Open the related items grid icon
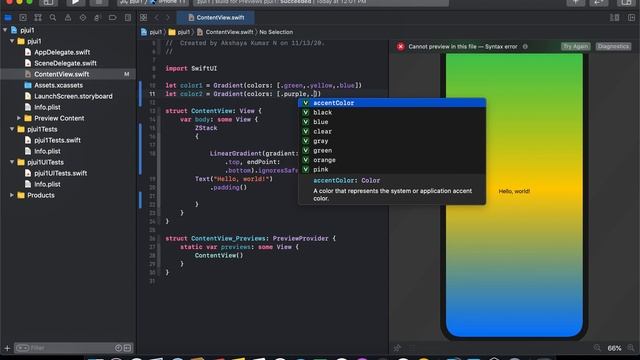The image size is (640, 360). point(143,18)
